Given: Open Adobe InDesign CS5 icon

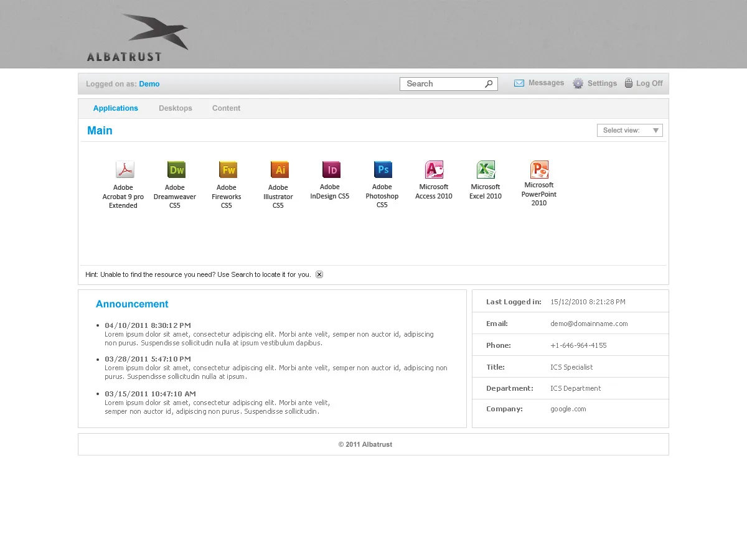Looking at the screenshot, I should tap(331, 170).
